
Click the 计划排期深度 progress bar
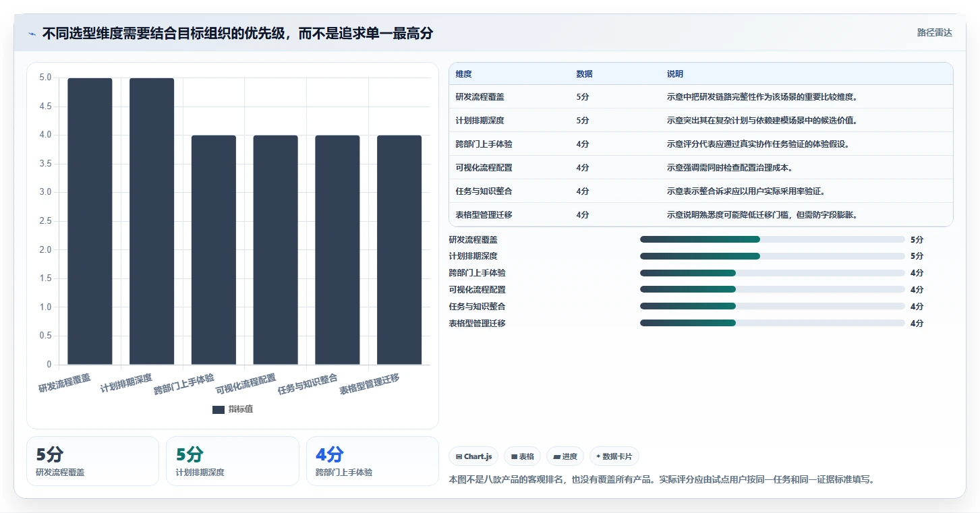pyautogui.click(x=772, y=256)
